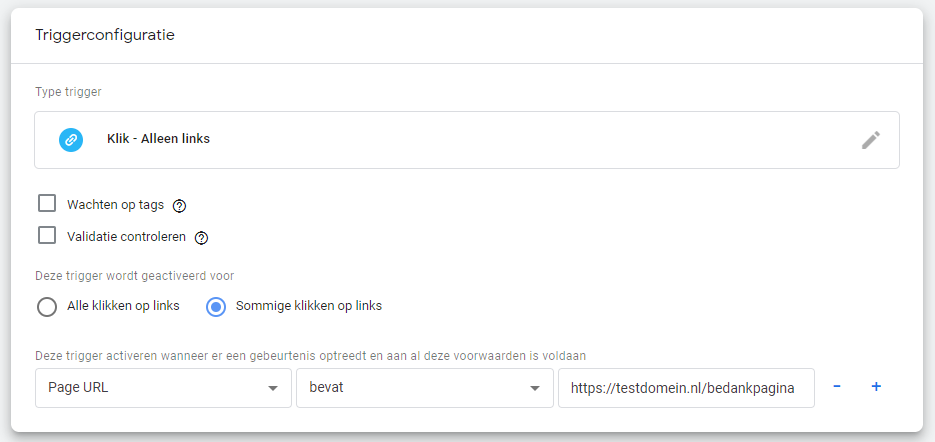935x442 pixels.
Task: Click the Klik - Alleen links trigger name
Action: (158, 140)
